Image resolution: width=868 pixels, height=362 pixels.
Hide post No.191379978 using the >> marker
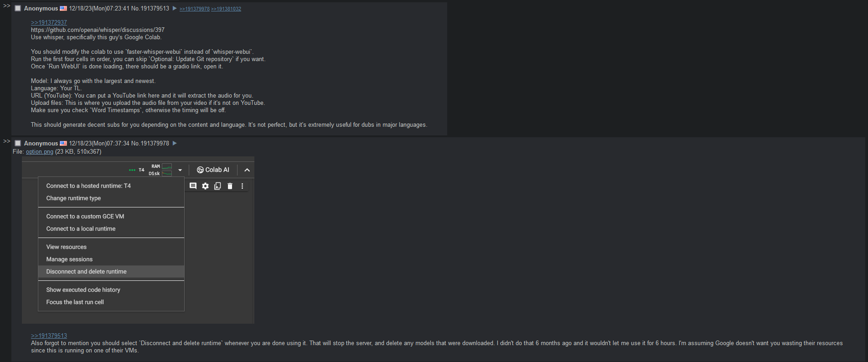click(x=6, y=141)
